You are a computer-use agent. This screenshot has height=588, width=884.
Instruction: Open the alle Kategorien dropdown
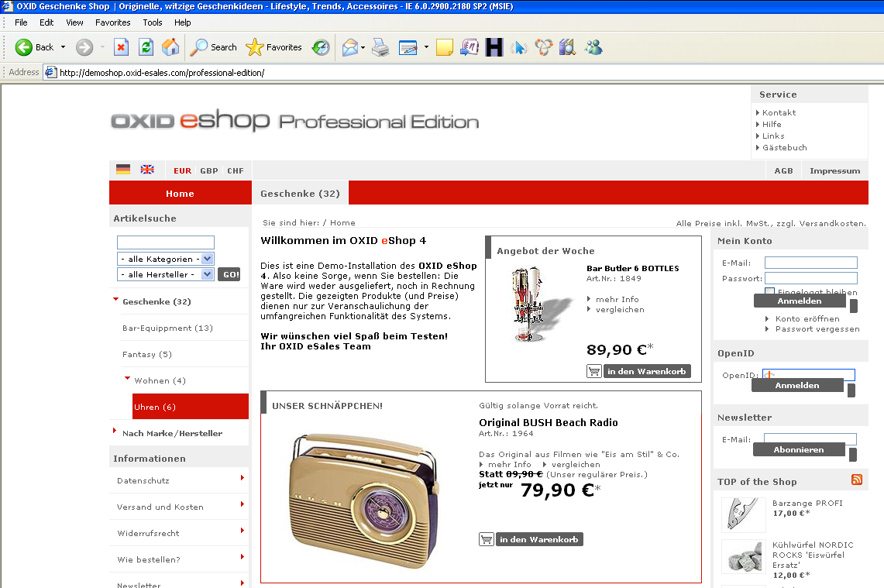[165, 259]
